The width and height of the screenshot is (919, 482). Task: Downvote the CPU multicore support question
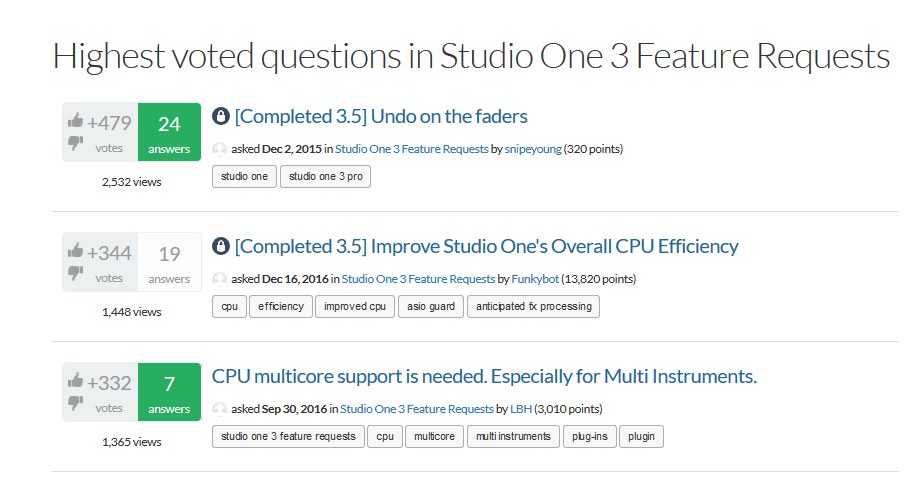point(75,403)
